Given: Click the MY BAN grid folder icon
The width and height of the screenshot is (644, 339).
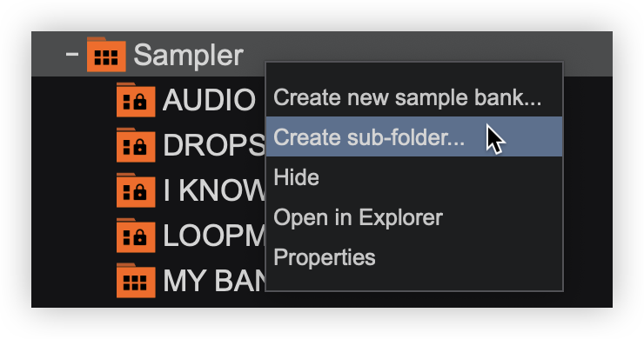Looking at the screenshot, I should pyautogui.click(x=136, y=280).
